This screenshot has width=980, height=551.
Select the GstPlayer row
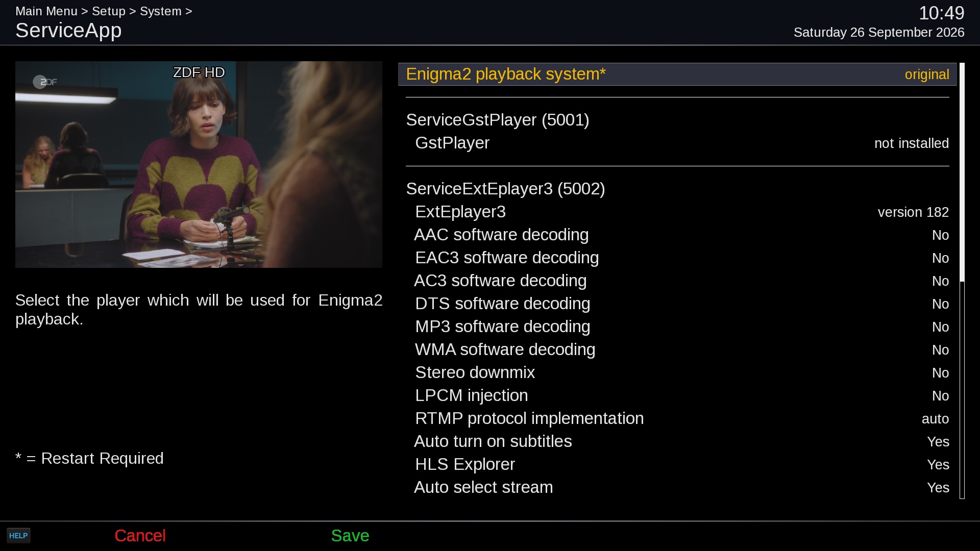coord(677,143)
